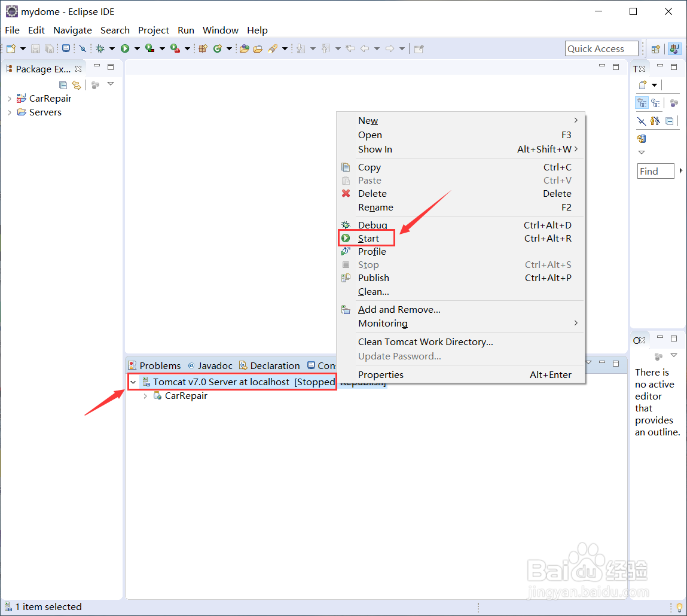Toggle Show Only My Tasks icon

[x=655, y=121]
